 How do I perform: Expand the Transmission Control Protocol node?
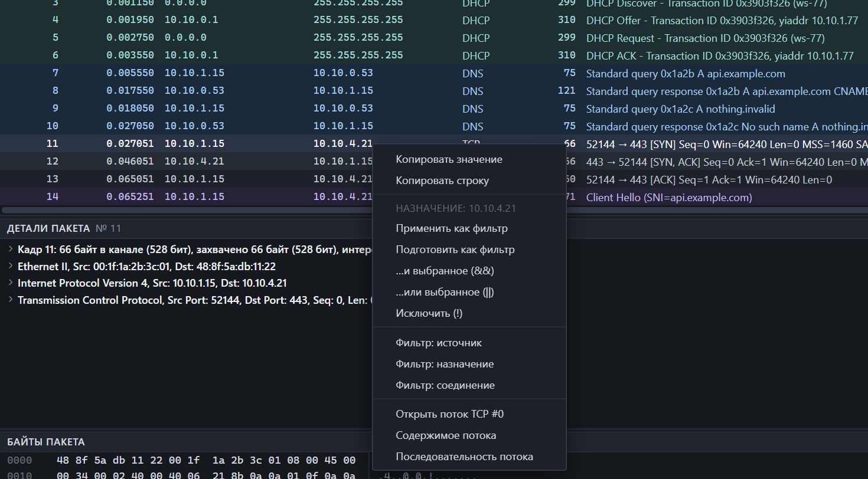pyautogui.click(x=11, y=300)
